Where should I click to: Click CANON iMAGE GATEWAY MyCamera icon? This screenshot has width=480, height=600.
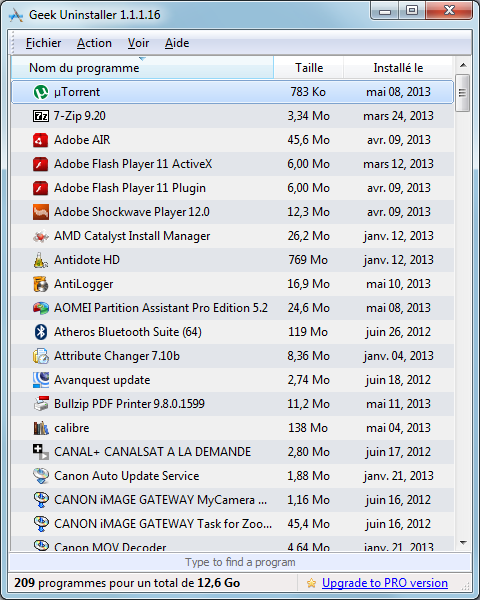click(x=41, y=500)
